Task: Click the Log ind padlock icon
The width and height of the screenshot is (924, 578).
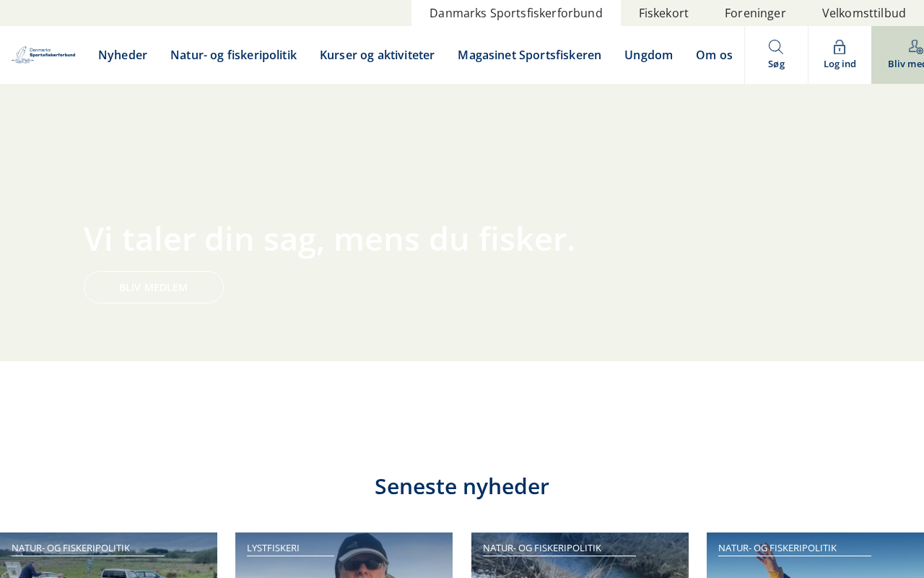Action: [840, 47]
